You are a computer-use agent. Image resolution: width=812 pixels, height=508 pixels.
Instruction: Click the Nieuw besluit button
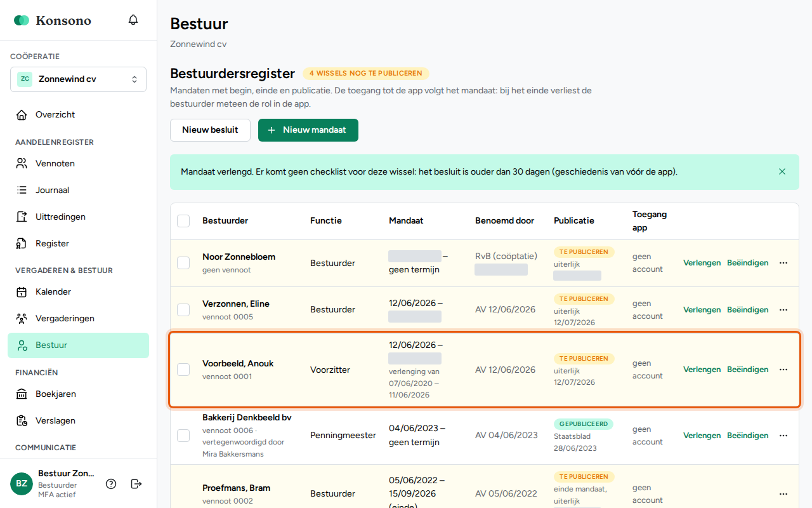coord(210,130)
